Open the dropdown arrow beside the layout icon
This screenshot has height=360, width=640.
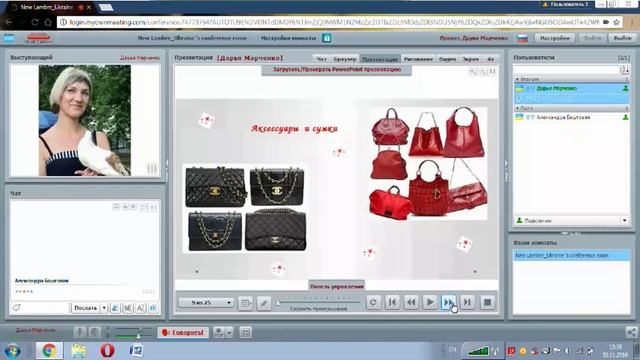(x=229, y=332)
